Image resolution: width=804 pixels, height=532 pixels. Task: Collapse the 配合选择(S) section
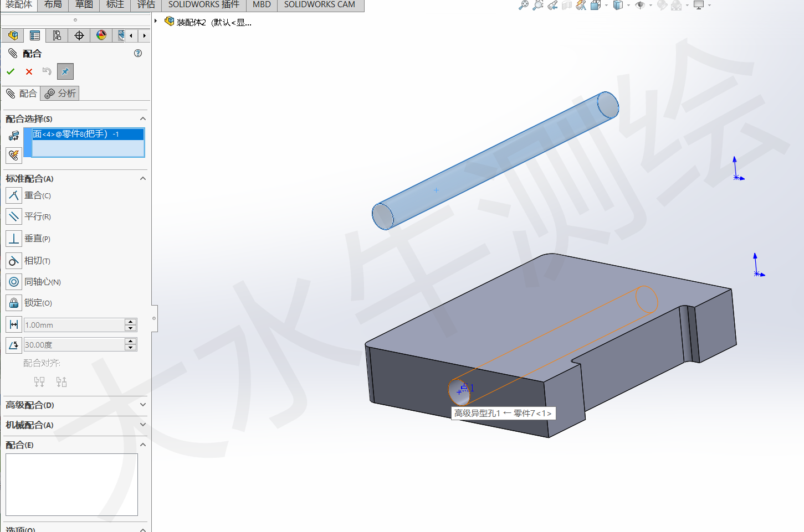tap(143, 118)
